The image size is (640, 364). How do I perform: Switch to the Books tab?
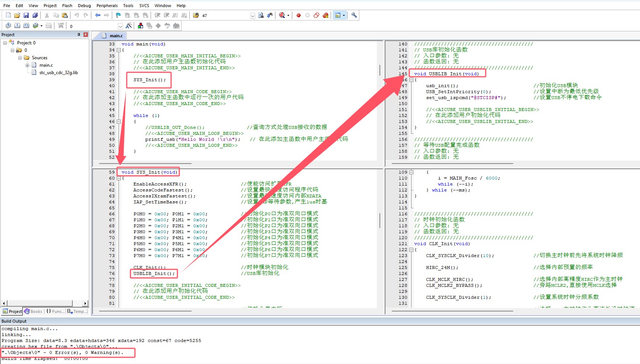[33, 311]
